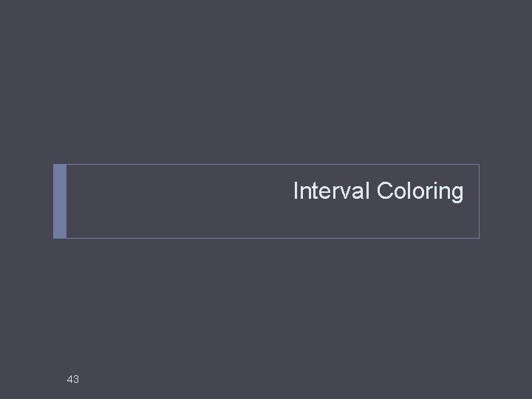Viewport: 532px width, 399px height.
Task: Click blank slide background below title box
Action: [266, 310]
